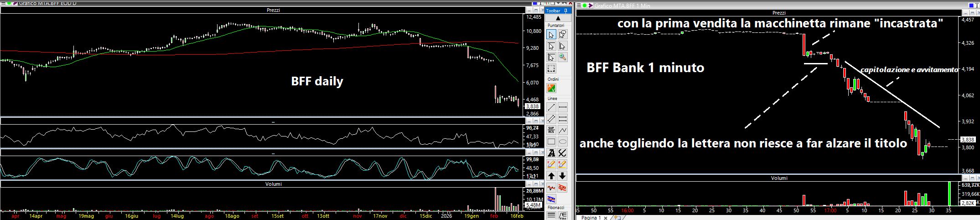Screen dimensions: 980x220
Task: Insert an up arrow marker
Action: click(x=551, y=176)
